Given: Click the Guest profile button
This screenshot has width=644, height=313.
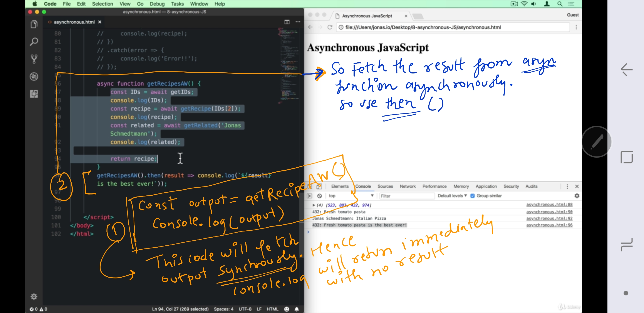Looking at the screenshot, I should tap(572, 15).
